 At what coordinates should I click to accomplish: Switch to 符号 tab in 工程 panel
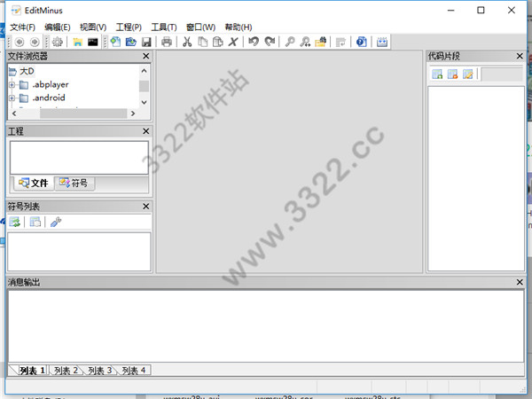click(74, 184)
